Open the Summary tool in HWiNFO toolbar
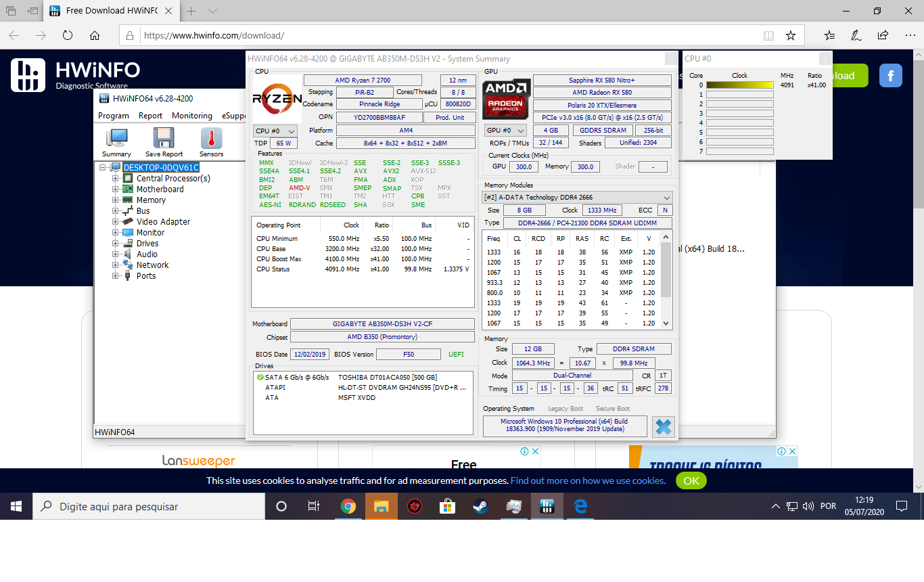This screenshot has height=582, width=924. [x=116, y=143]
